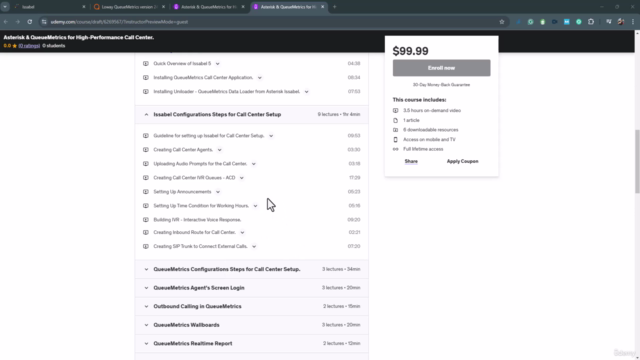Click video icon beside Creating Call Center Agents
The image size is (640, 360).
(x=146, y=150)
